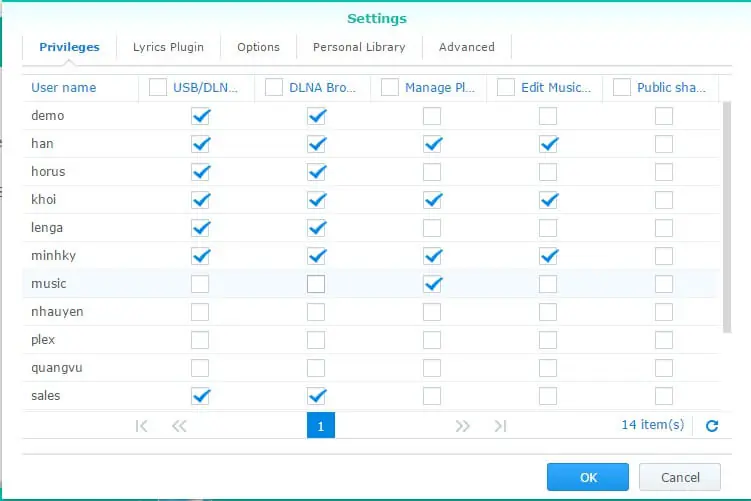
Task: Select all in USB/DLNA column header checkbox
Action: (x=158, y=88)
